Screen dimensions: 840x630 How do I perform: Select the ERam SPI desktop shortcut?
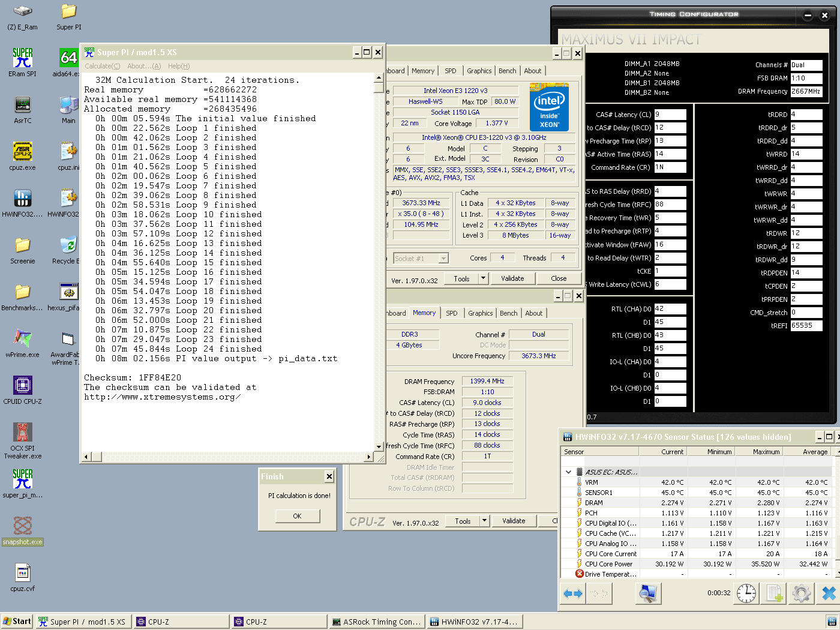pos(22,62)
